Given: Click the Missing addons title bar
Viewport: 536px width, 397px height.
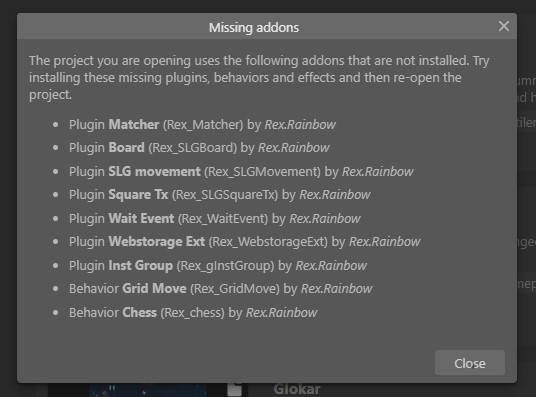Looking at the screenshot, I should [254, 28].
